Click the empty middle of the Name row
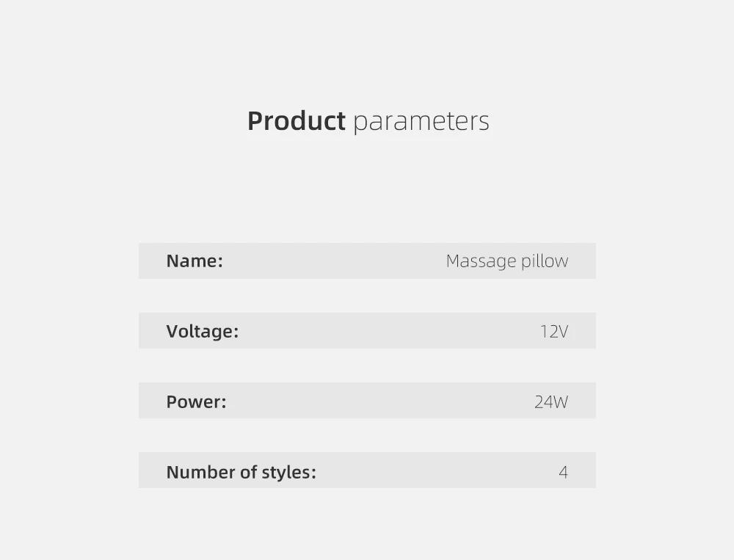This screenshot has width=734, height=560. (334, 261)
